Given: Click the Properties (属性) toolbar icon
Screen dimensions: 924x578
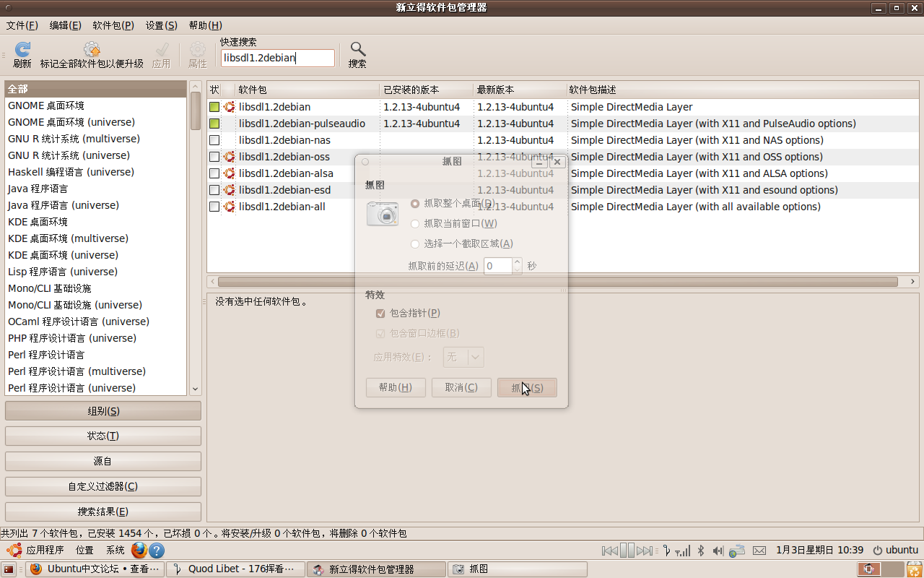Looking at the screenshot, I should [x=197, y=49].
